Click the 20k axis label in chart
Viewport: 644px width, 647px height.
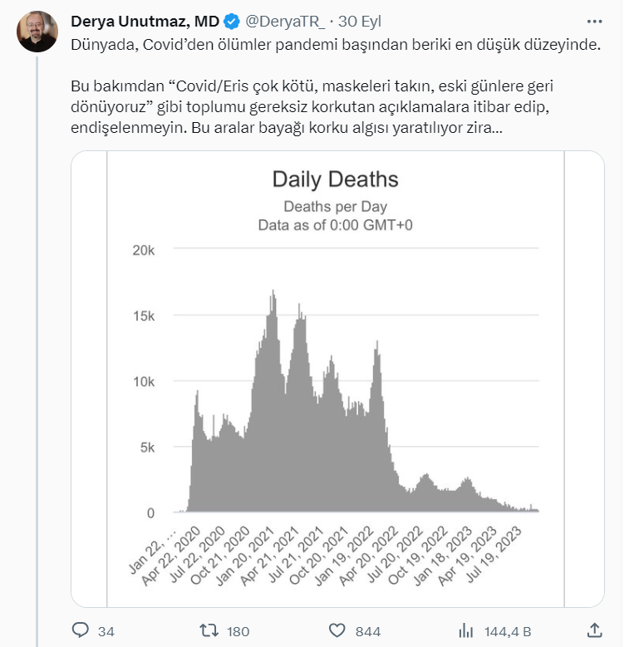tap(143, 250)
